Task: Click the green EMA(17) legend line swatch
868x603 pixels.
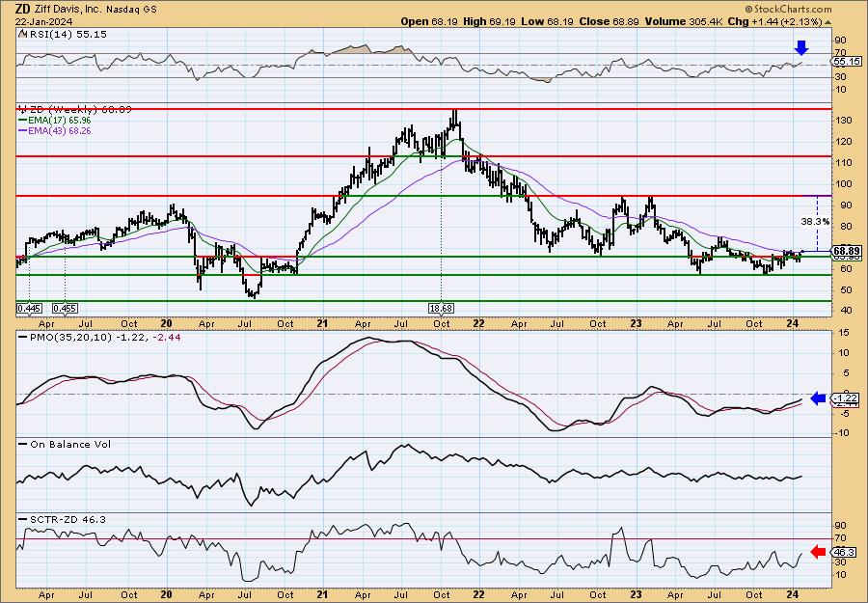Action: [x=23, y=121]
